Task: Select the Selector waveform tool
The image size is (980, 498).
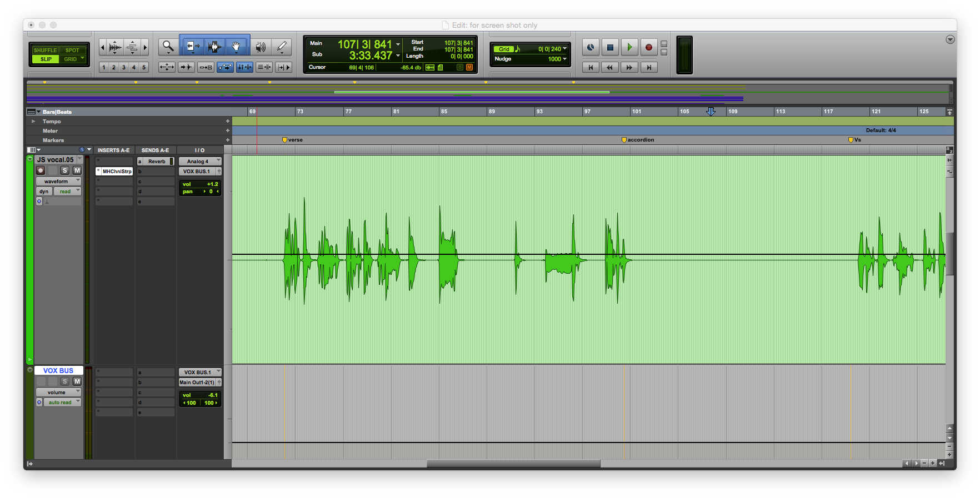Action: point(214,47)
